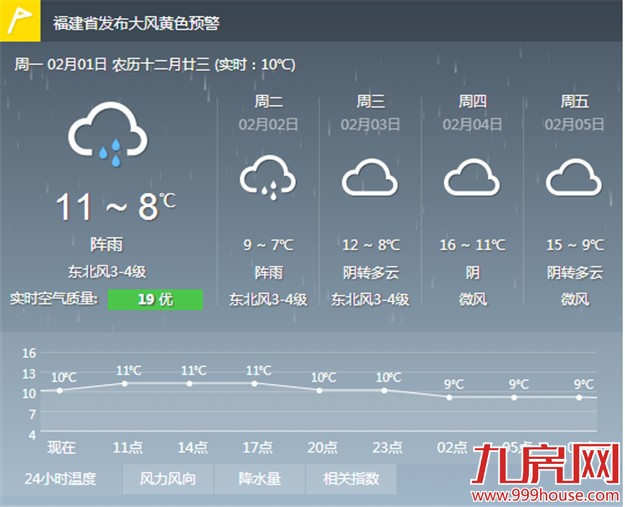The height and width of the screenshot is (507, 625).
Task: Click the 16 value on chart axis
Action: point(29,353)
